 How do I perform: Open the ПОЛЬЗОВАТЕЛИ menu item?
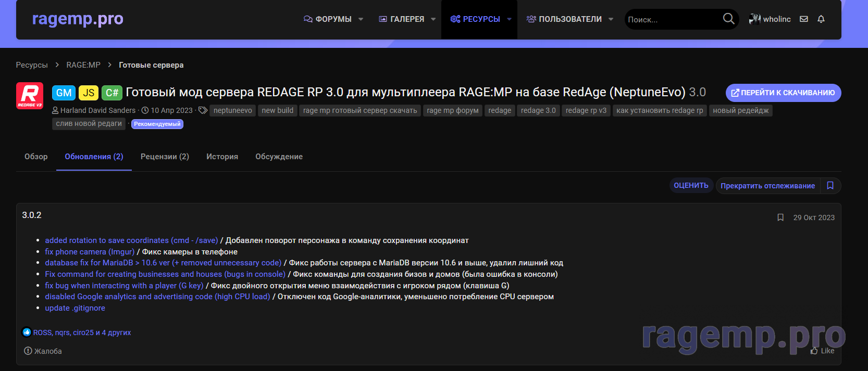click(564, 19)
